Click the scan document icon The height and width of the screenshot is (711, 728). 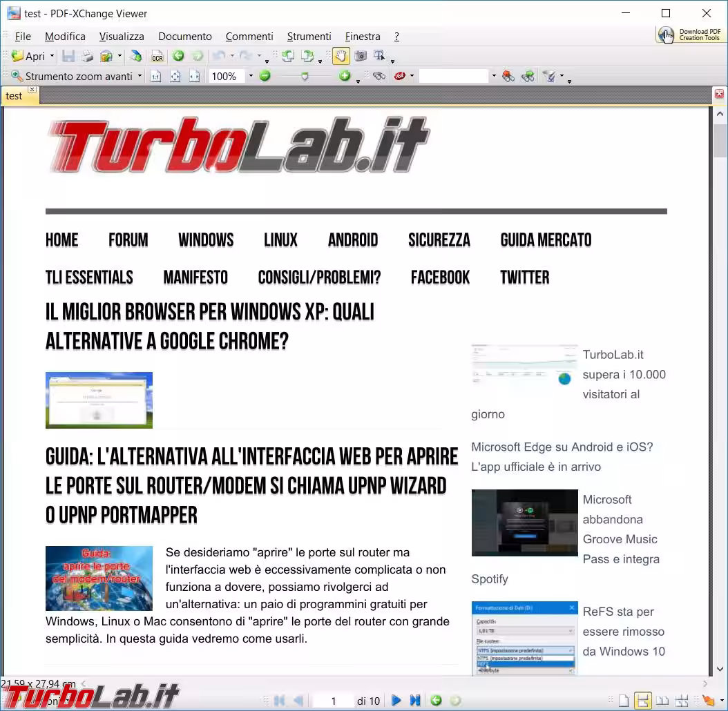tap(136, 56)
